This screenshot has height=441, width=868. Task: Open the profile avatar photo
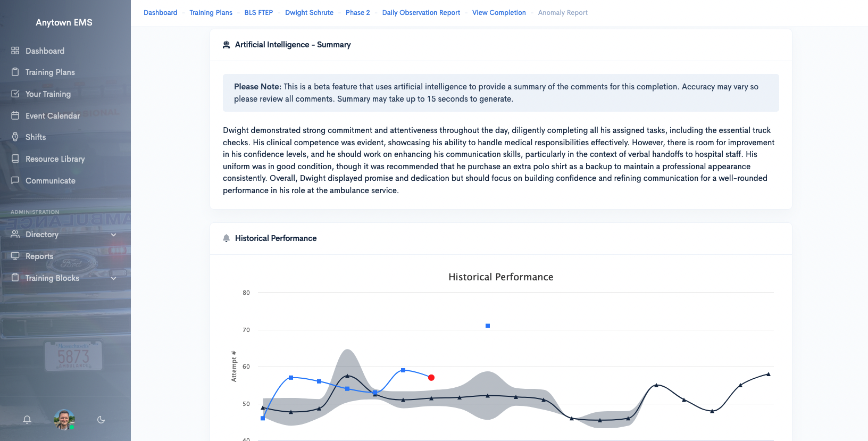pyautogui.click(x=63, y=420)
